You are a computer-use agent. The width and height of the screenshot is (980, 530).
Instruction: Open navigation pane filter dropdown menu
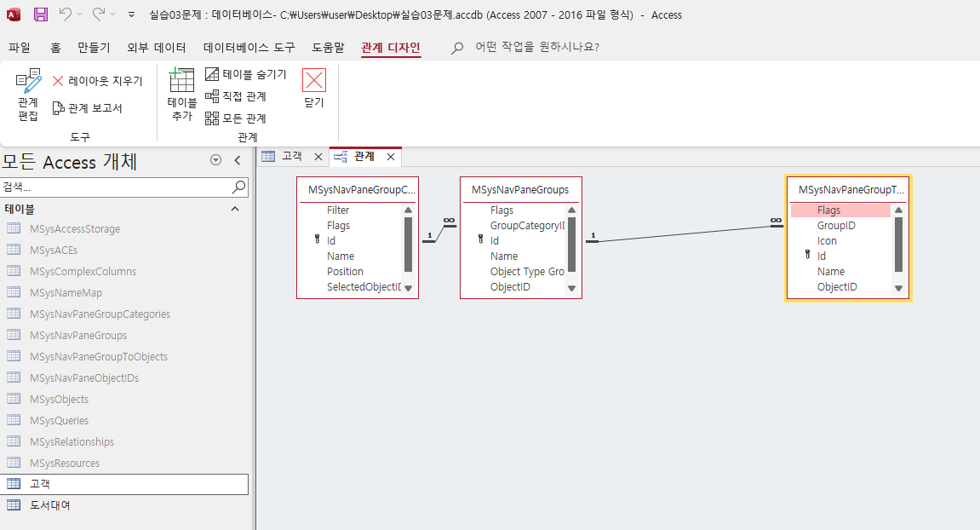click(215, 160)
